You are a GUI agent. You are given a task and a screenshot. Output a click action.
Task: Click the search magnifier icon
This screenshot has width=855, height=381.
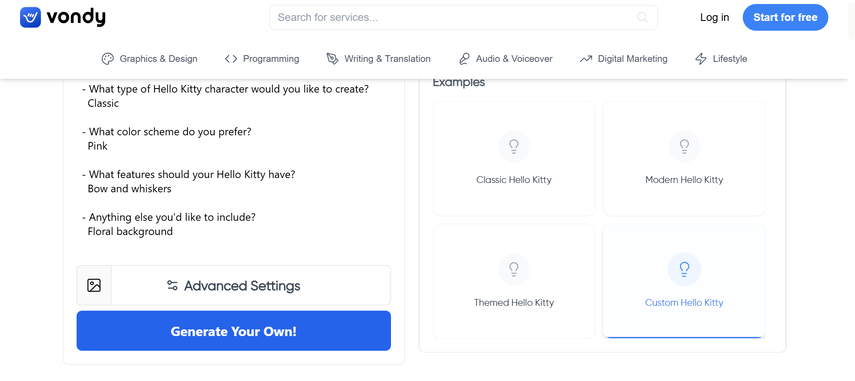point(642,17)
